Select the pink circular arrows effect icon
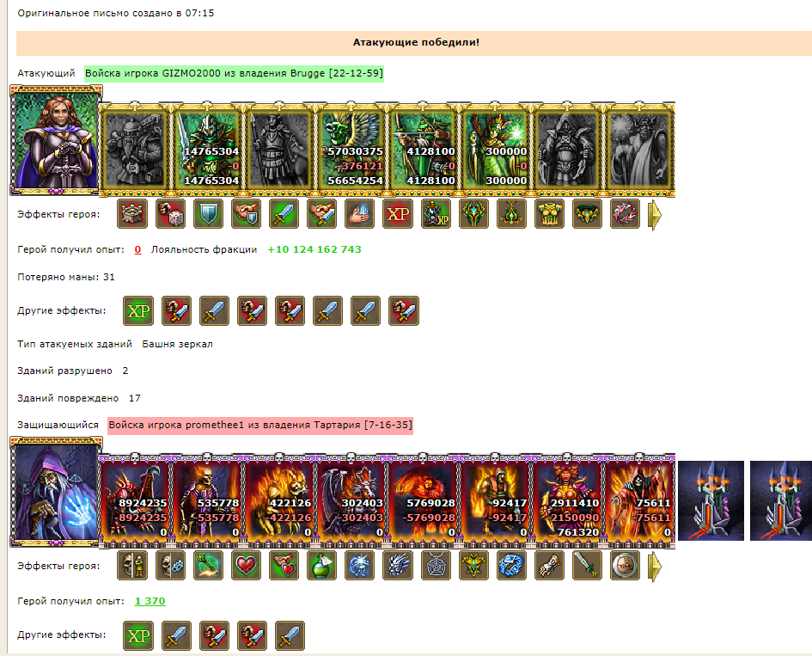 pyautogui.click(x=625, y=213)
